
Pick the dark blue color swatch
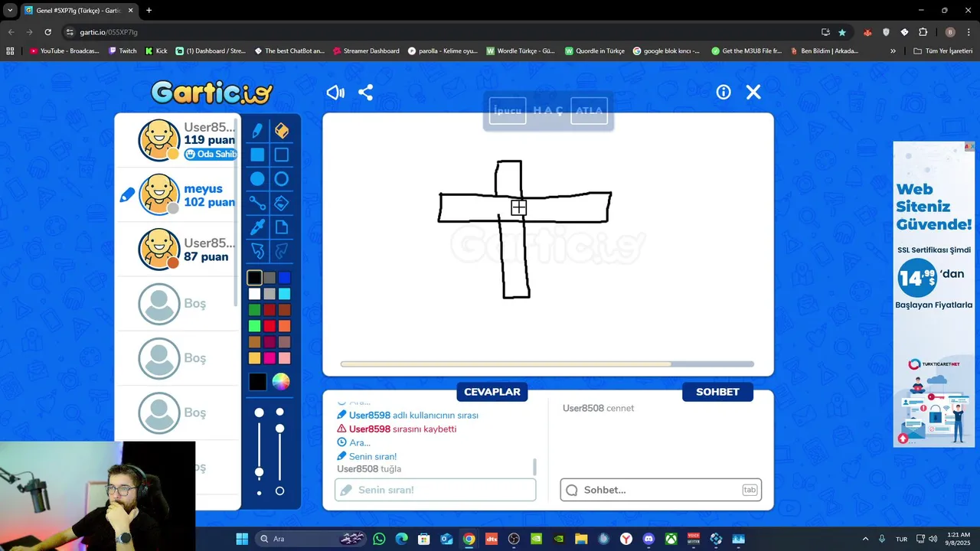click(284, 277)
